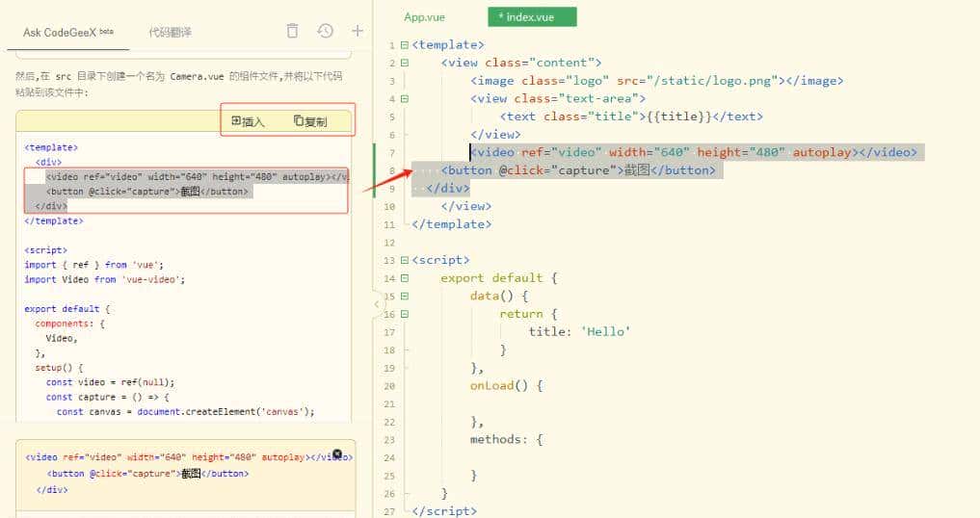This screenshot has height=518, width=980.
Task: Select the index.vue editor tab
Action: pos(532,17)
